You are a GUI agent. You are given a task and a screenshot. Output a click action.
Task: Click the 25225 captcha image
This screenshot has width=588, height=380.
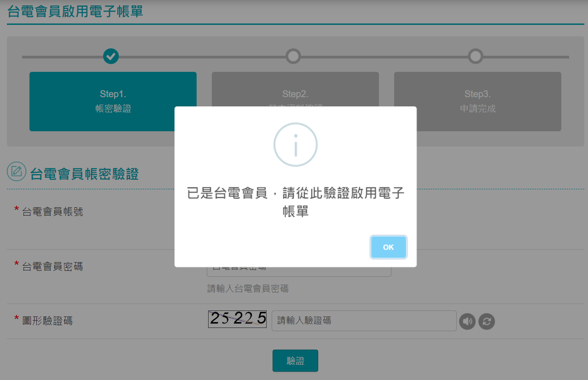[238, 319]
